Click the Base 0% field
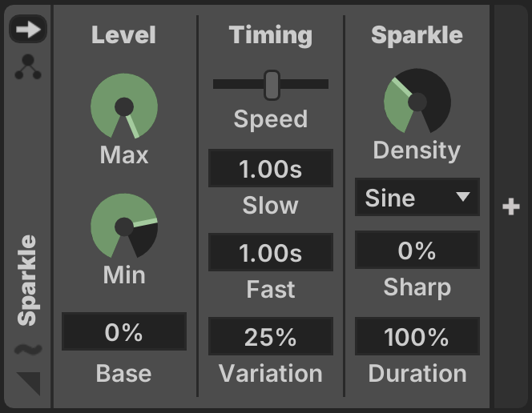 (124, 331)
